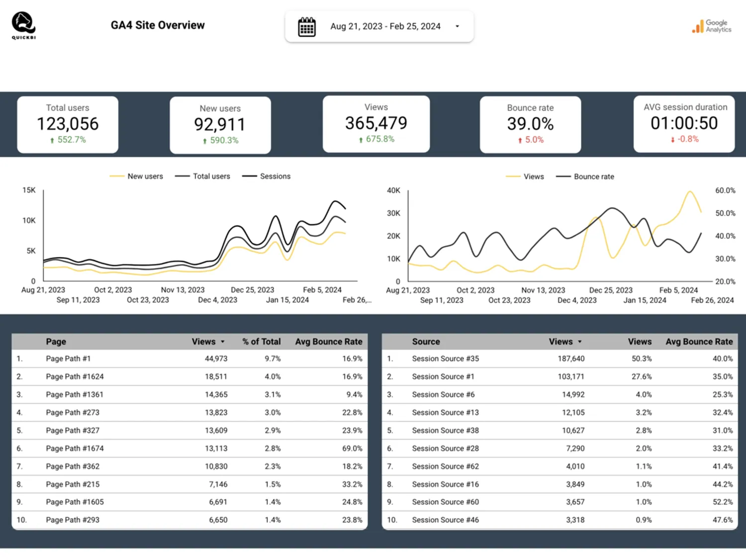Click the red up arrow under Bounce rate
The image size is (746, 560).
click(x=520, y=141)
